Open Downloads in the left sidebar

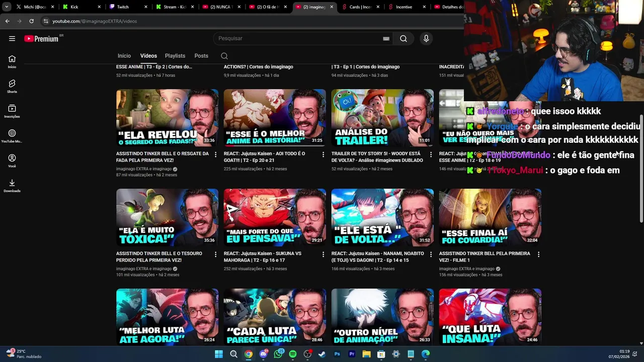(x=12, y=186)
